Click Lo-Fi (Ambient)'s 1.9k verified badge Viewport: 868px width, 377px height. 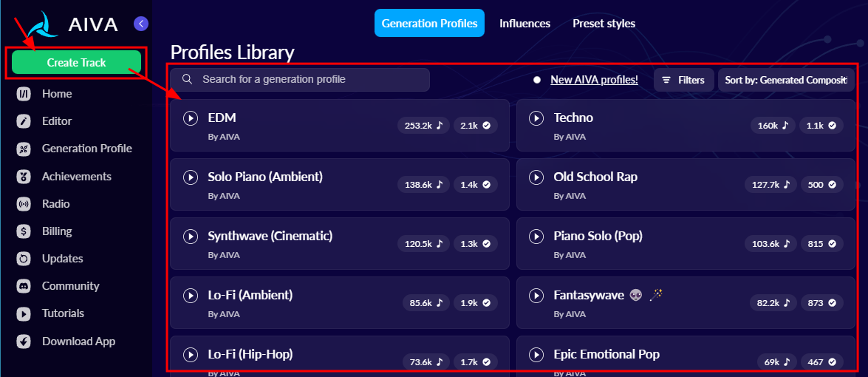click(x=476, y=303)
